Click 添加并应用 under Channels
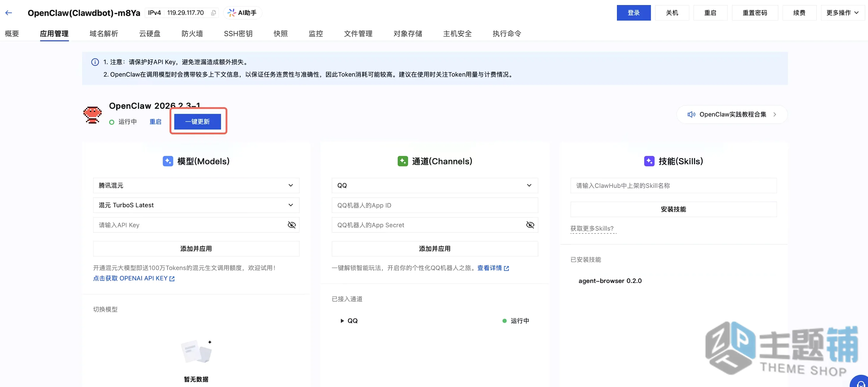This screenshot has width=868, height=387. [x=435, y=249]
